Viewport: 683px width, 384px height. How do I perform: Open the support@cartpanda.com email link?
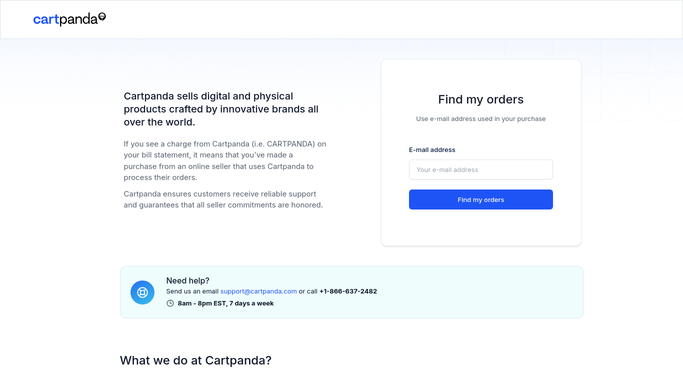click(259, 291)
